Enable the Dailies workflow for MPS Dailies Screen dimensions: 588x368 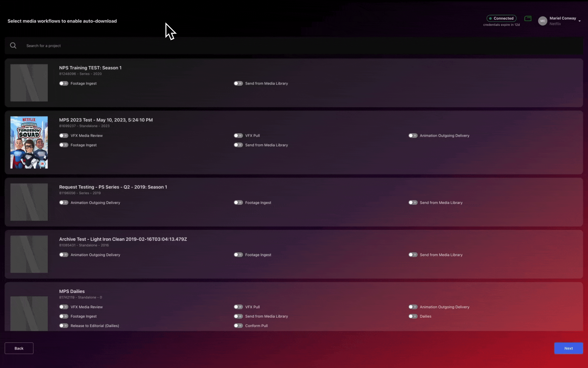(413, 316)
